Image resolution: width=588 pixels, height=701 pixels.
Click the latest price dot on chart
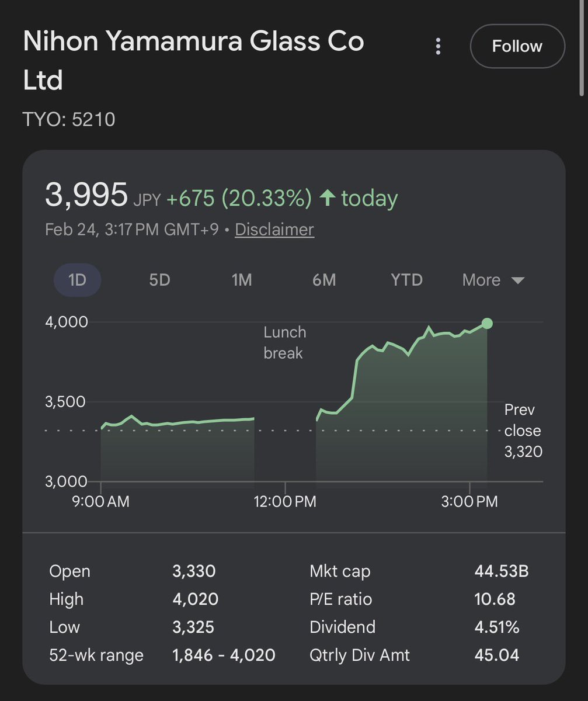click(x=487, y=324)
